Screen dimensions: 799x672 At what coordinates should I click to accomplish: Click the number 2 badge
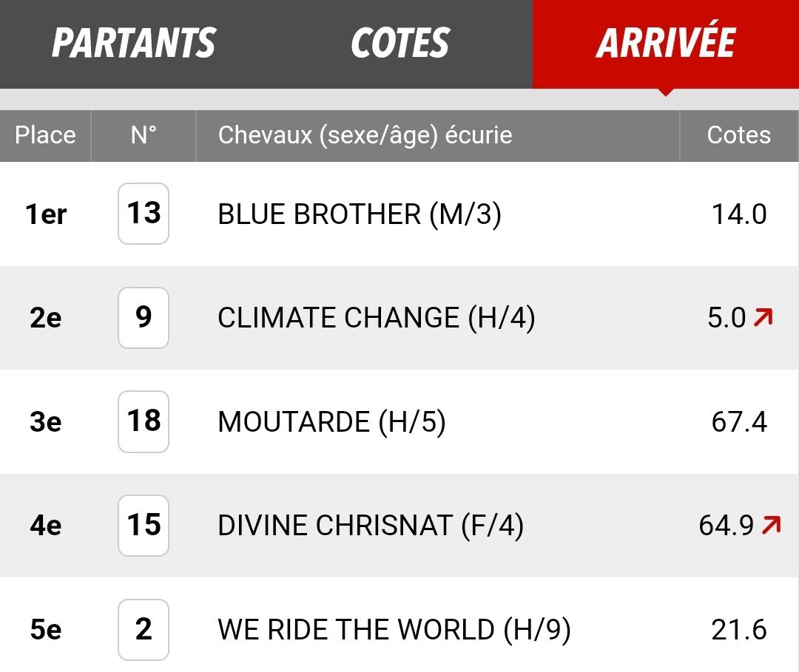144,630
